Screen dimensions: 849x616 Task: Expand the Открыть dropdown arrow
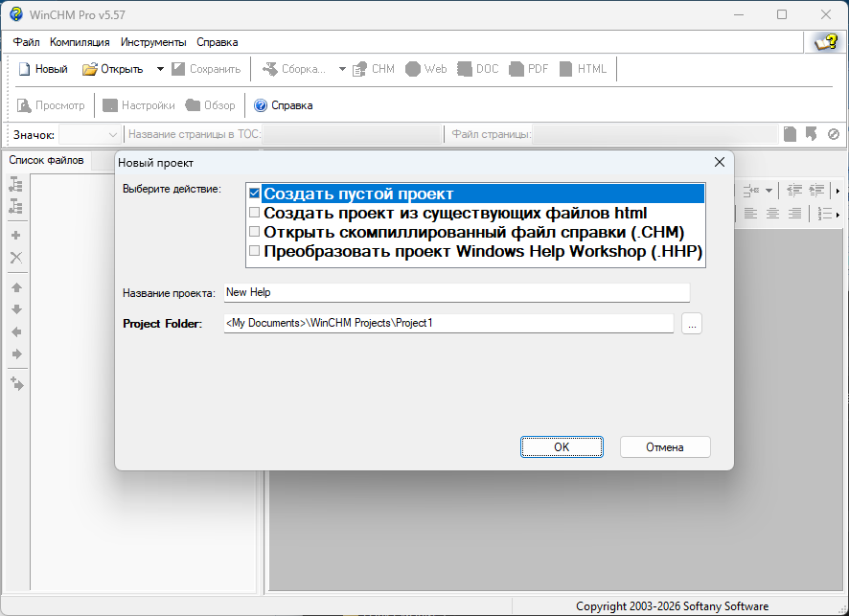click(x=160, y=69)
